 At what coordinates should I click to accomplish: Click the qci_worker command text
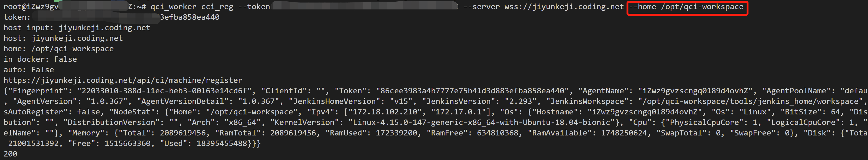[174, 7]
